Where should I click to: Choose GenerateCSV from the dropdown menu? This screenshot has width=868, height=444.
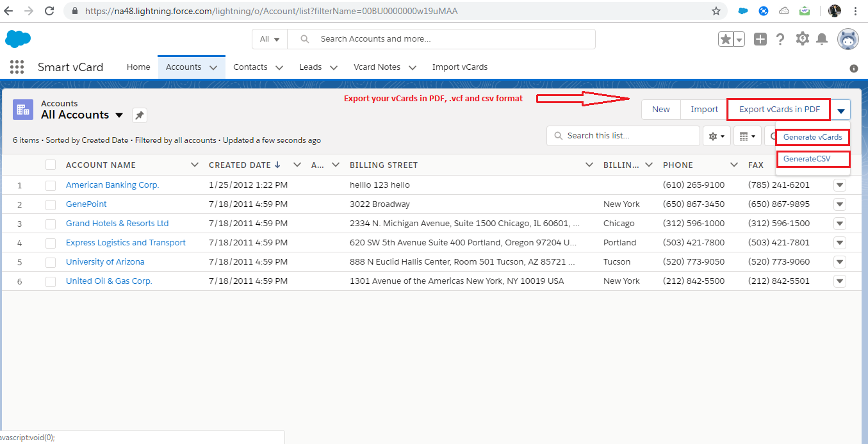(x=812, y=159)
